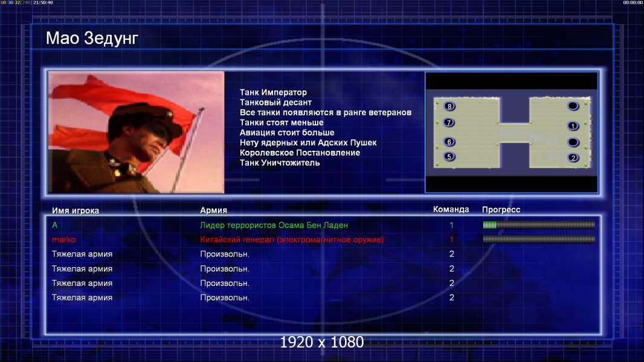Click the "Имя игрока" column header
Viewport: 644px width, 362px height.
pos(75,211)
